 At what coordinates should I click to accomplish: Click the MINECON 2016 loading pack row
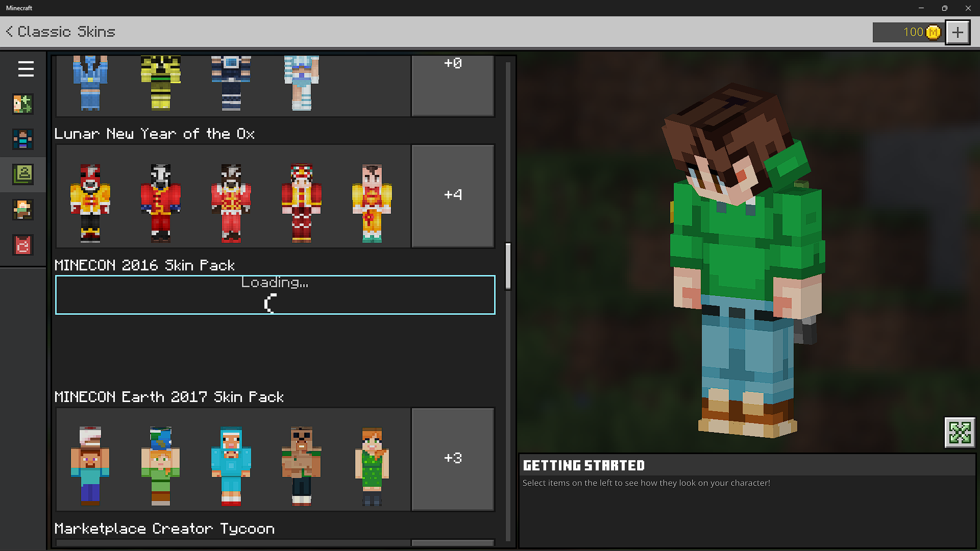275,295
